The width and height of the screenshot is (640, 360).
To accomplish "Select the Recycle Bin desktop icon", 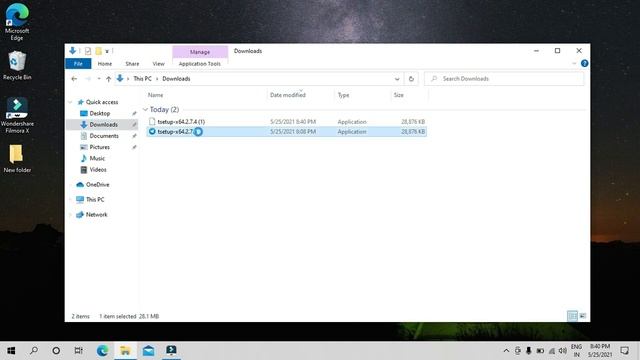I will 17,65.
